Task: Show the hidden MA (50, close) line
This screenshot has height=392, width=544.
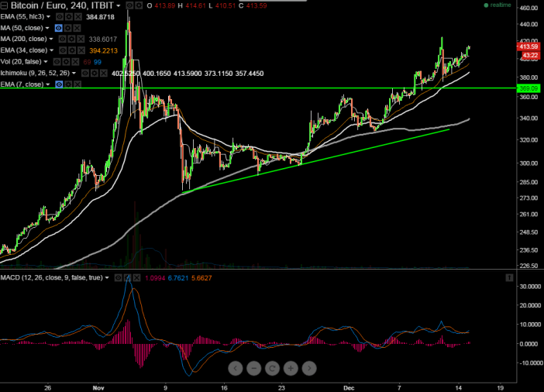Action: (59, 28)
